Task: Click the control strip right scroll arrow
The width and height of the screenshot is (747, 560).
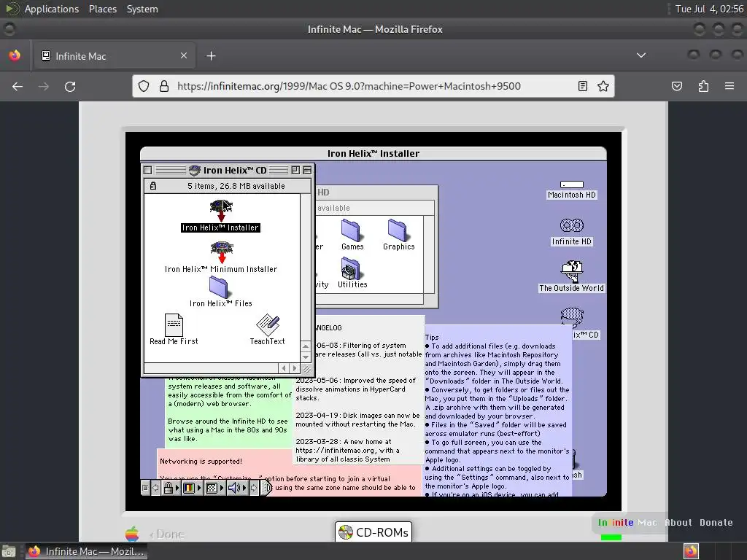Action: (x=254, y=488)
